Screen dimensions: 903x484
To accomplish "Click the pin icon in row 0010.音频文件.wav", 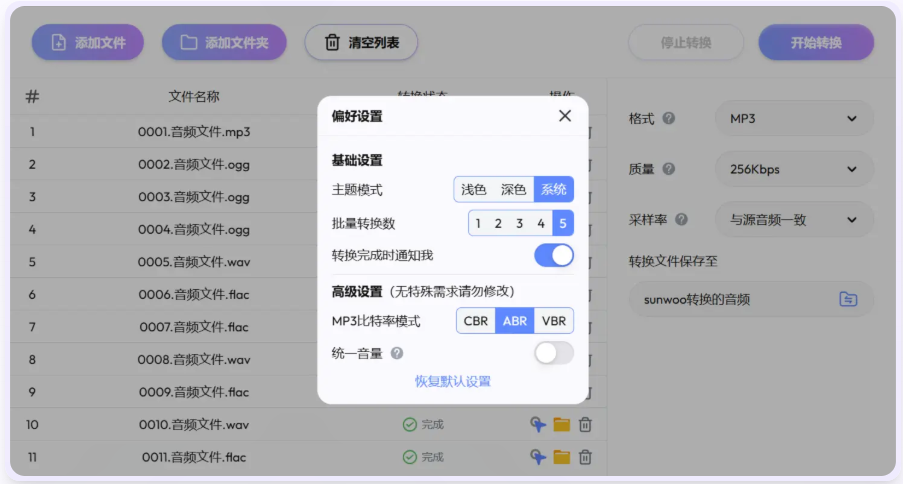I will pos(538,425).
